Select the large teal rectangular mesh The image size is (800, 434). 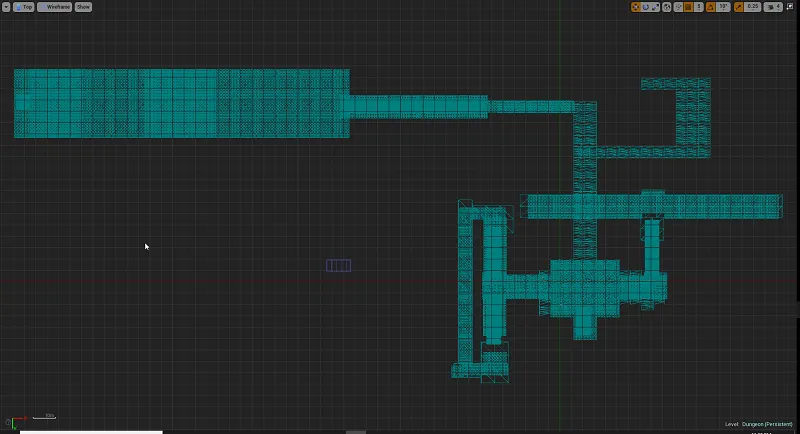182,104
